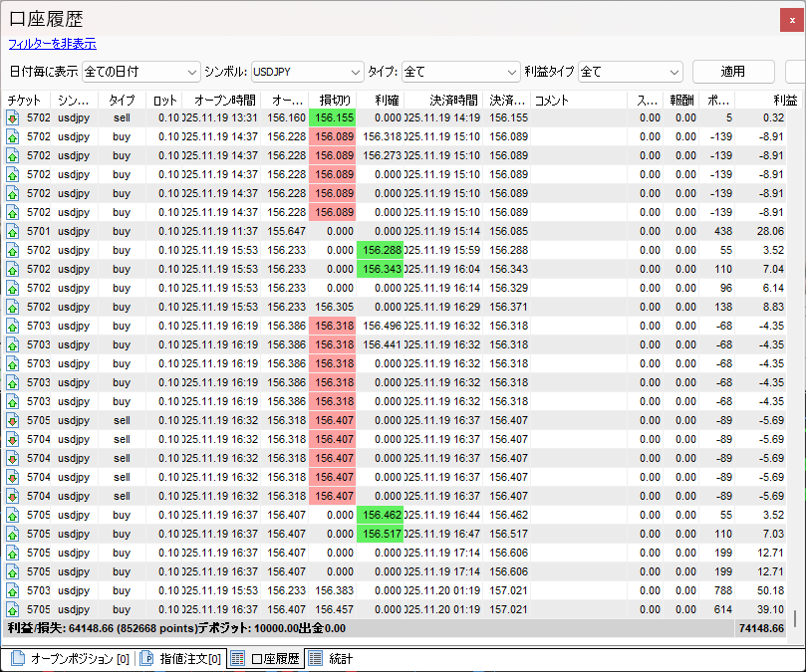Click the buy icon of the 7.04 profit row
This screenshot has width=806, height=672.
pos(13,269)
